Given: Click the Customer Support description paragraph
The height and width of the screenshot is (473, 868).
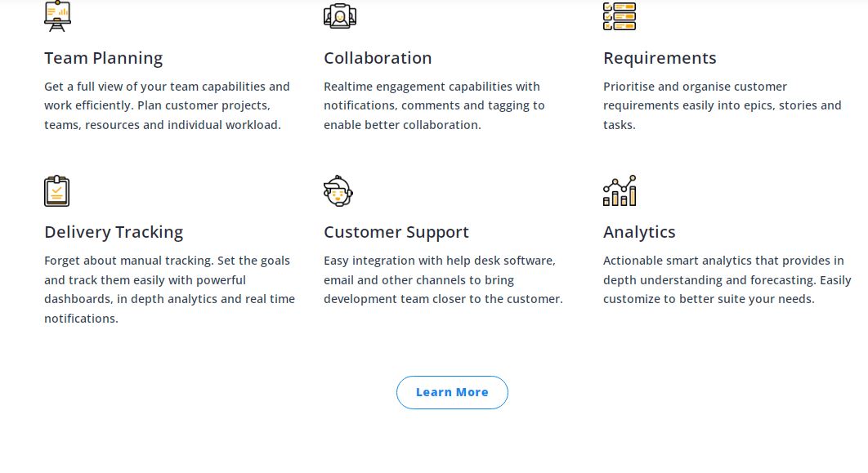Looking at the screenshot, I should point(443,279).
